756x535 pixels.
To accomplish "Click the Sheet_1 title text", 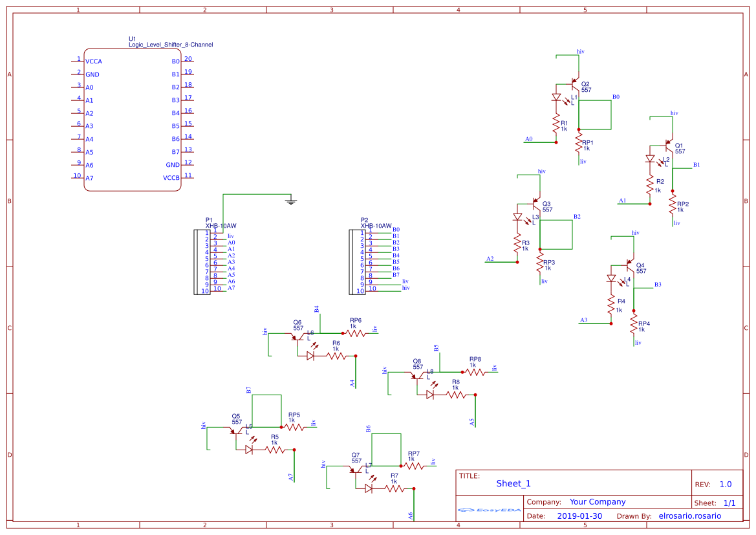I will pos(512,483).
